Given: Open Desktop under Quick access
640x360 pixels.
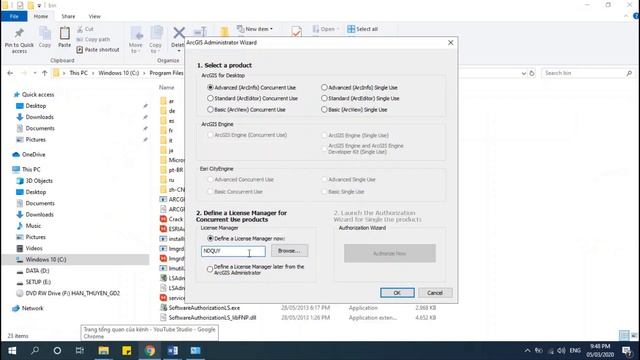Looking at the screenshot, I should [36, 106].
